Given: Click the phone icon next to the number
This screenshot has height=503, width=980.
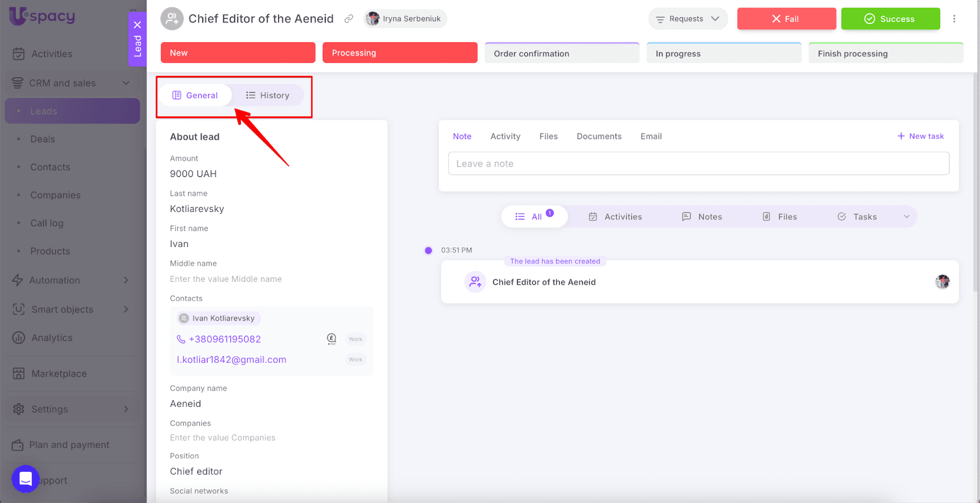Looking at the screenshot, I should [x=181, y=339].
